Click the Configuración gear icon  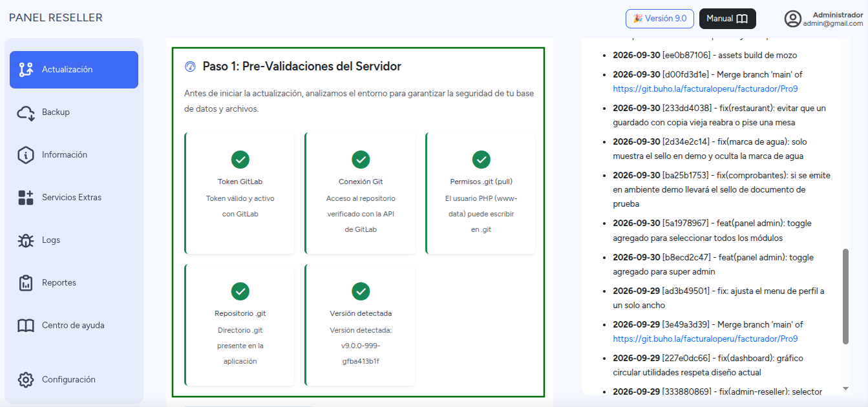click(26, 380)
